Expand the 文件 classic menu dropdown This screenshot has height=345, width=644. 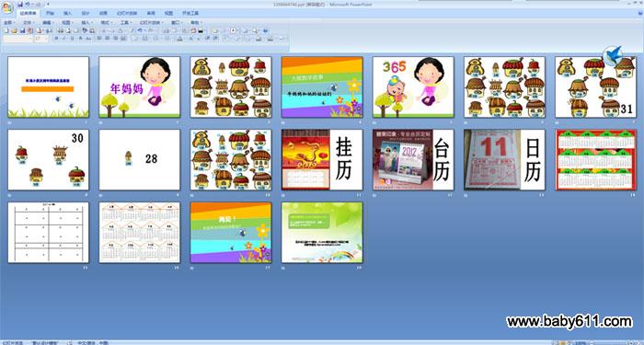pos(29,23)
